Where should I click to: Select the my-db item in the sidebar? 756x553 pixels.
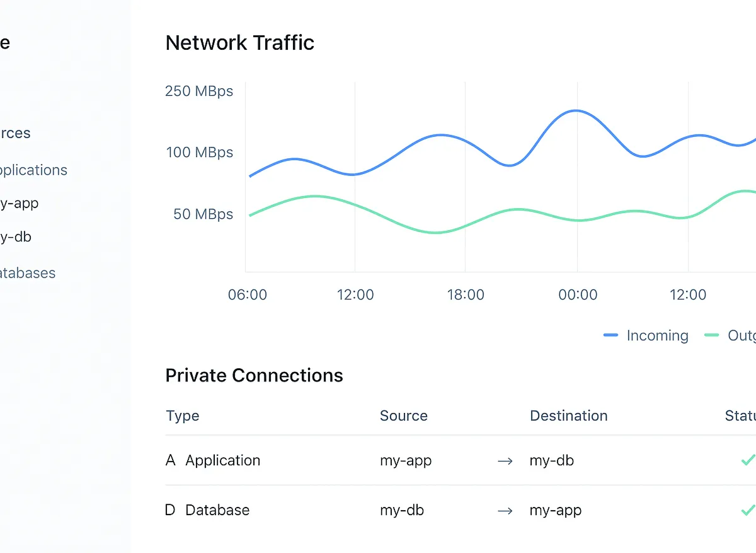[16, 237]
